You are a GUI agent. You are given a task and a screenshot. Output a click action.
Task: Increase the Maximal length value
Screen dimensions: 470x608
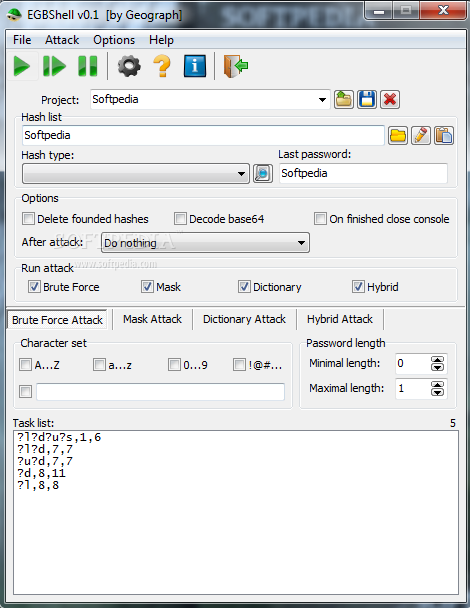437,385
